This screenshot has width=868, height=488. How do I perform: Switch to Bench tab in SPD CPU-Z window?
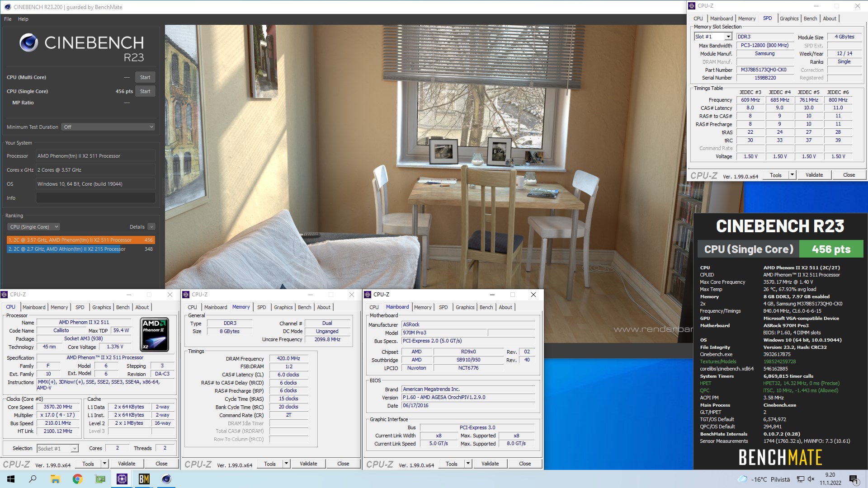point(810,19)
